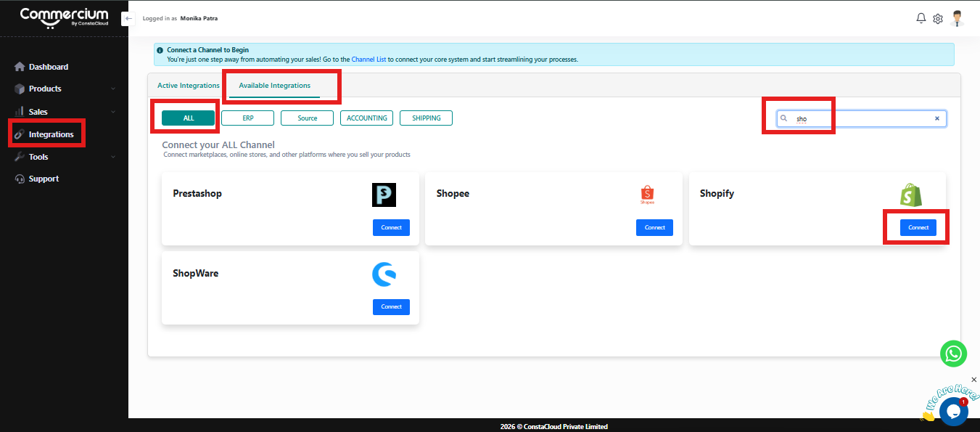This screenshot has height=432, width=980.
Task: Click the Support headset icon
Action: click(20, 179)
